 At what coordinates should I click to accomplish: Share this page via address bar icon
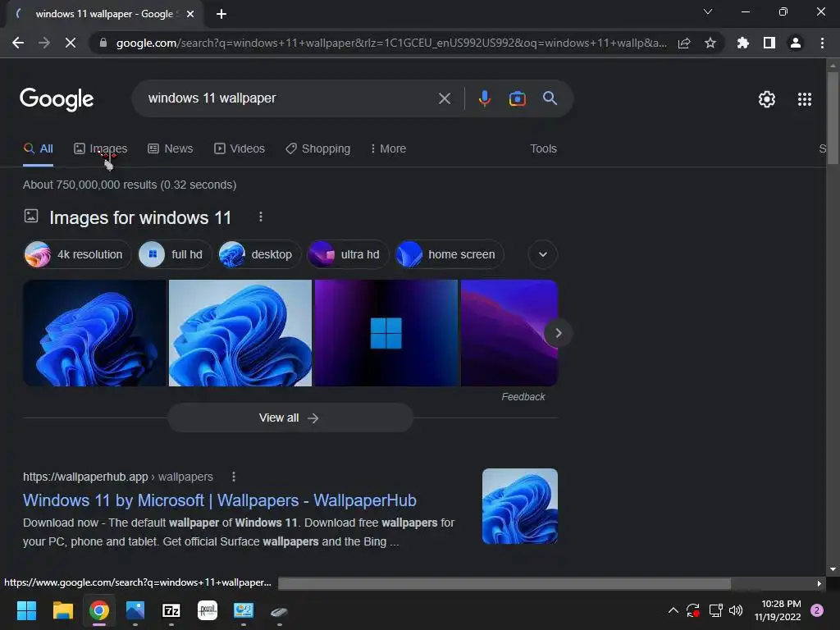(x=684, y=43)
